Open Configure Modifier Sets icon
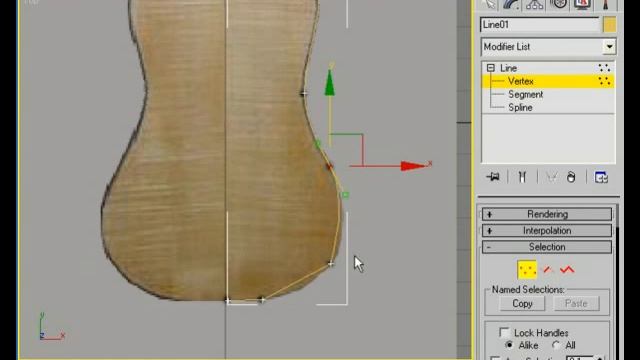 coord(601,177)
